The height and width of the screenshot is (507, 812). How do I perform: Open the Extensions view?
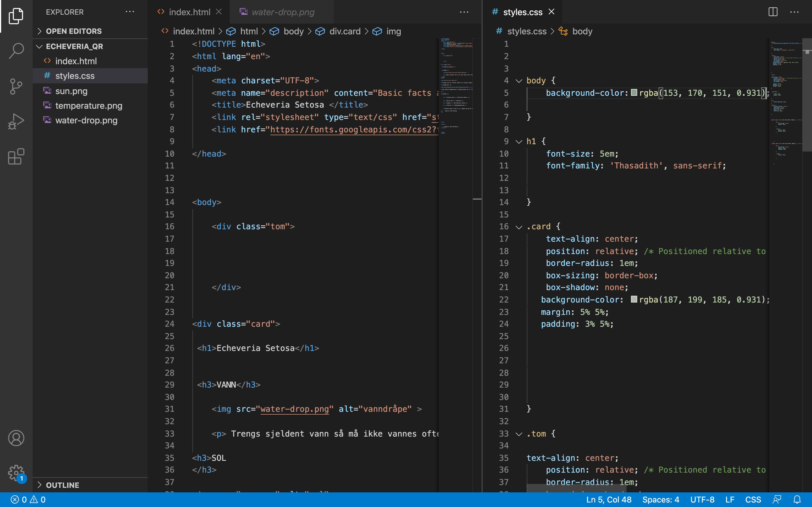(16, 157)
